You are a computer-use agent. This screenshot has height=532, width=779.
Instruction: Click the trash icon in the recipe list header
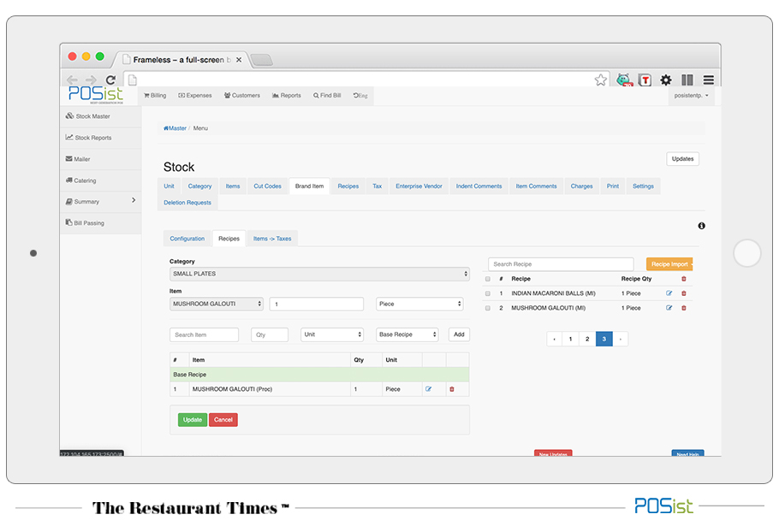pyautogui.click(x=684, y=279)
